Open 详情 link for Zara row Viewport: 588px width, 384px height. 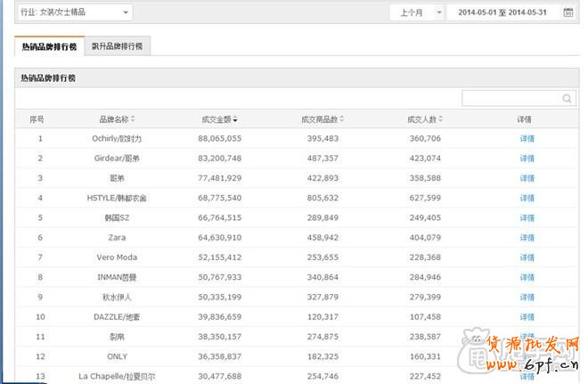point(527,238)
